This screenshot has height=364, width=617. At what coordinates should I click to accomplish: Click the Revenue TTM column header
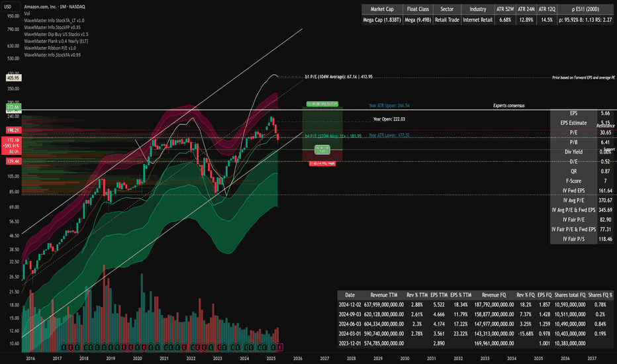pos(384,295)
